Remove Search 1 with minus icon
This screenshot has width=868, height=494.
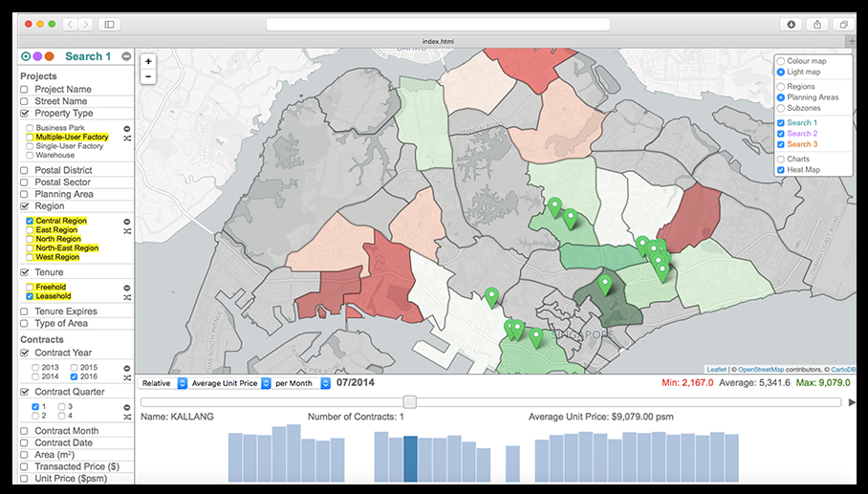pos(126,56)
